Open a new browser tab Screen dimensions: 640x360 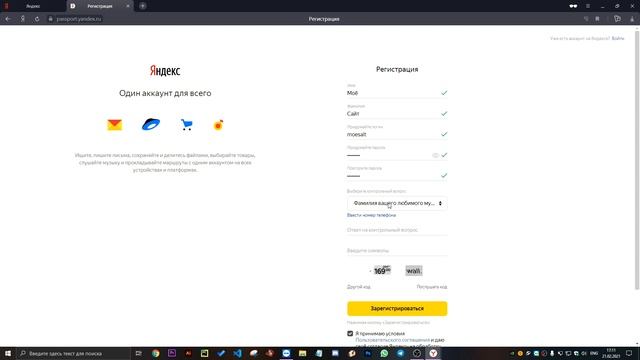142,6
